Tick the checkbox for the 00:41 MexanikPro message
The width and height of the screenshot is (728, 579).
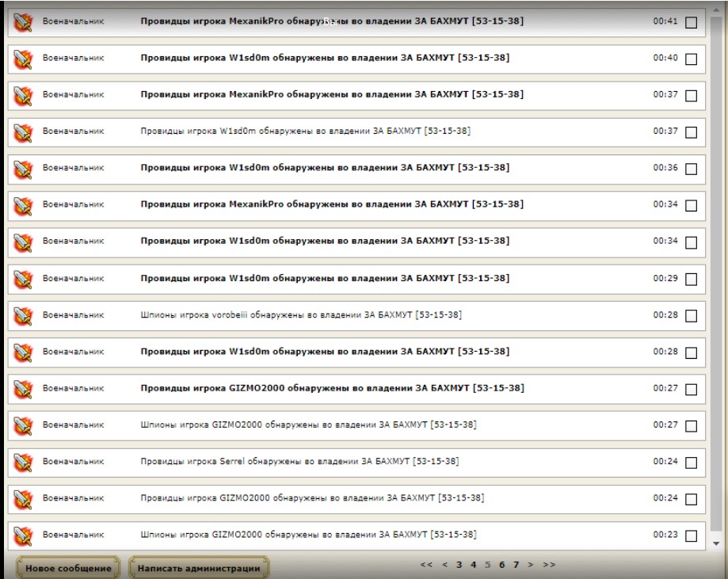coord(691,23)
